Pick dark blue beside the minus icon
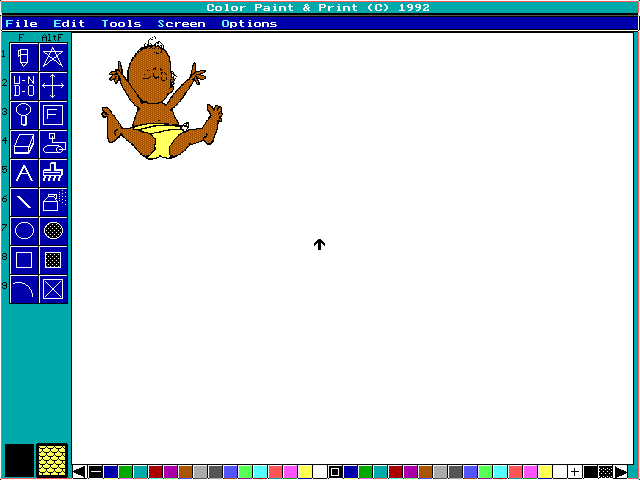The width and height of the screenshot is (640, 480). coord(110,472)
